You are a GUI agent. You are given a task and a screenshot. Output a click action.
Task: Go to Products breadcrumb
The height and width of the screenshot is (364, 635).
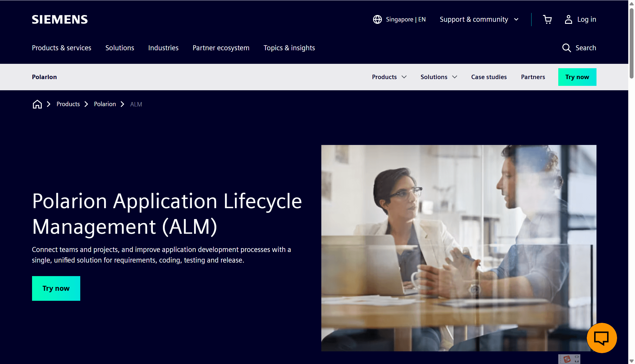pyautogui.click(x=68, y=104)
